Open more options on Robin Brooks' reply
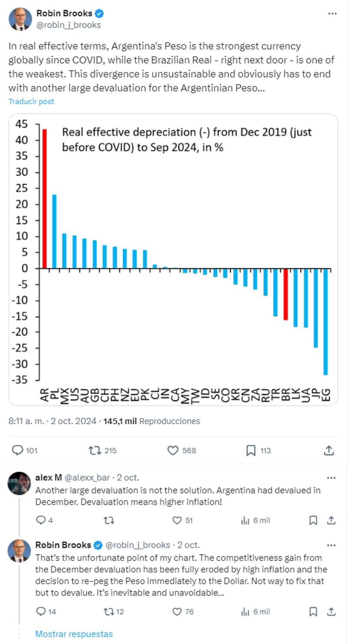This screenshot has width=348, height=644. point(331,545)
